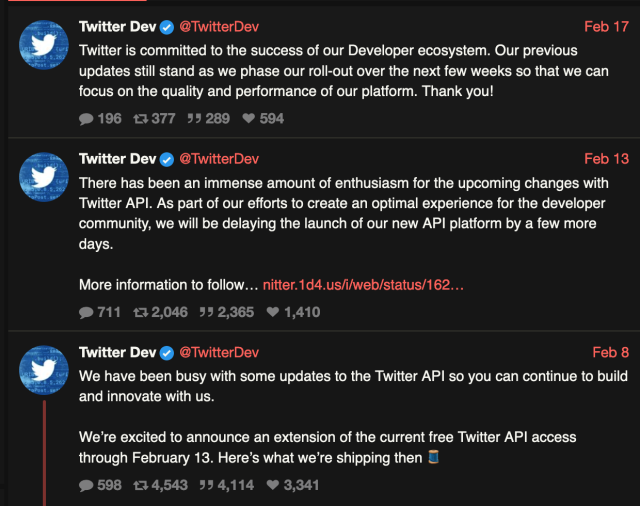640x506 pixels.
Task: Click Twitter Dev avatar on Feb 13 tweet
Action: coord(44,179)
